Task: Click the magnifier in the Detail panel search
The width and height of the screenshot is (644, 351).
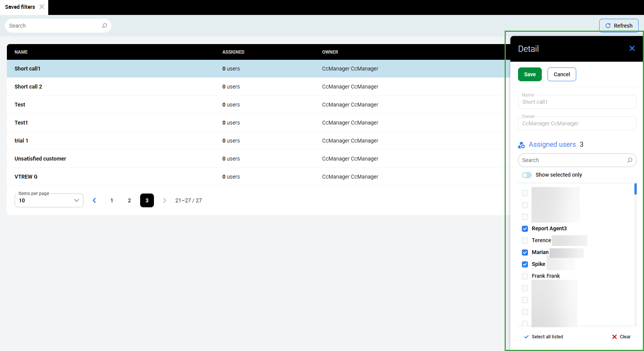Action: [630, 160]
